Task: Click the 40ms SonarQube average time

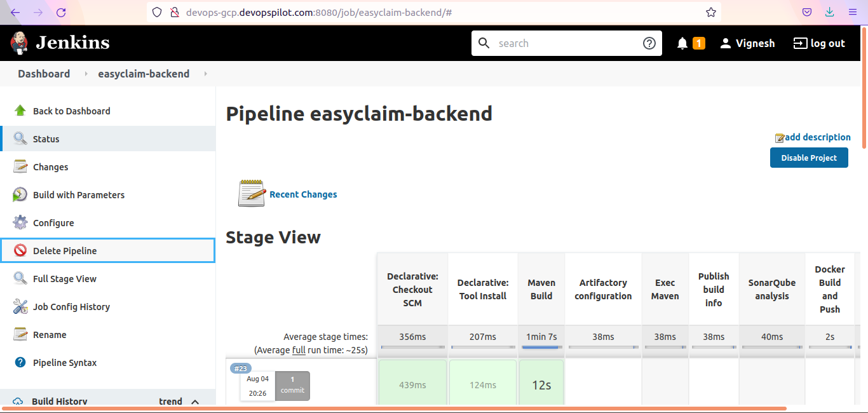Action: click(772, 337)
